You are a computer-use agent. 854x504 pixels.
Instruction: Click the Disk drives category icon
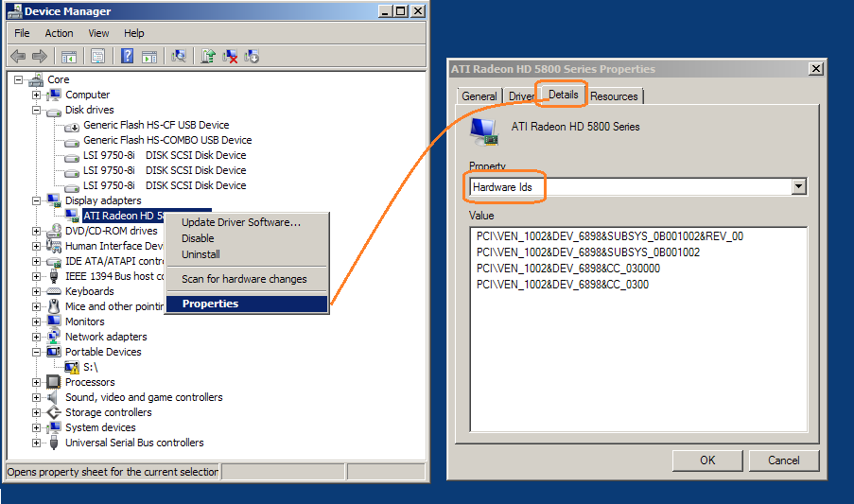point(54,111)
